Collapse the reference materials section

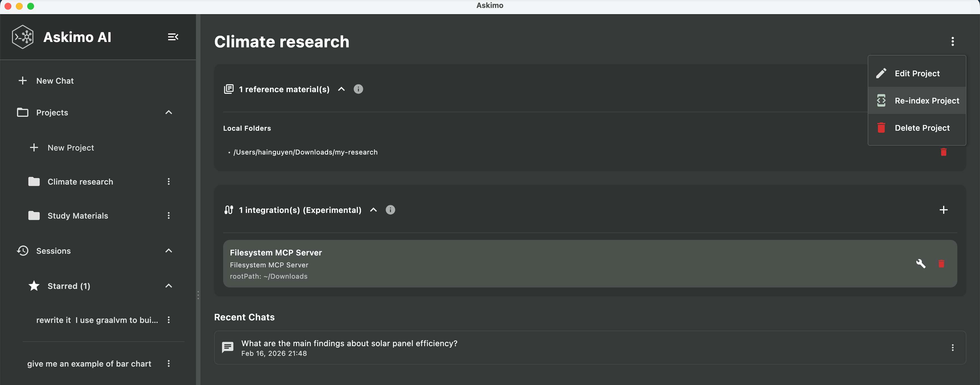click(x=341, y=89)
